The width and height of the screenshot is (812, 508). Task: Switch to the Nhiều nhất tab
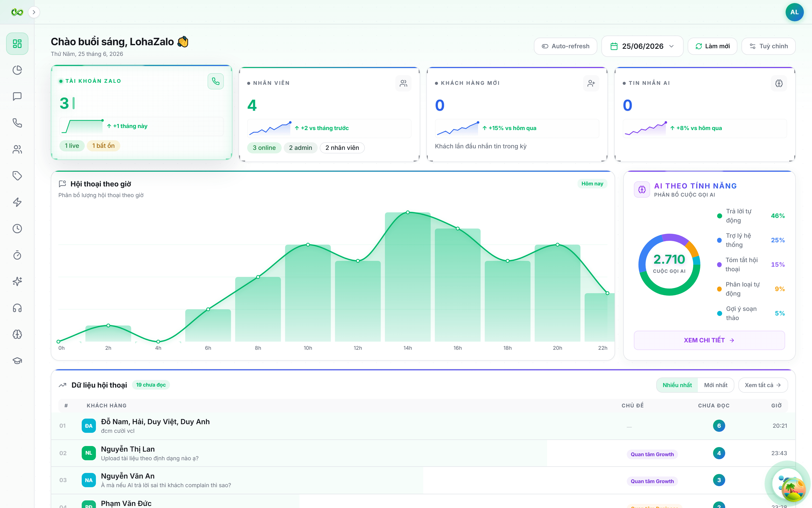tap(677, 385)
